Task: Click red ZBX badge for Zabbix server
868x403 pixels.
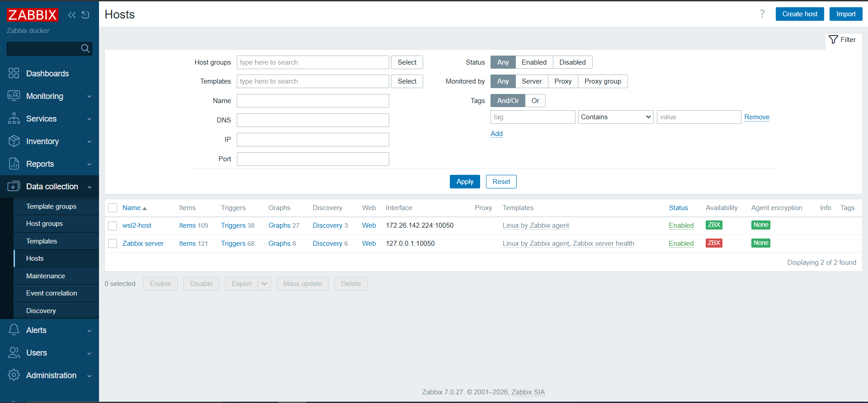Action: [714, 243]
